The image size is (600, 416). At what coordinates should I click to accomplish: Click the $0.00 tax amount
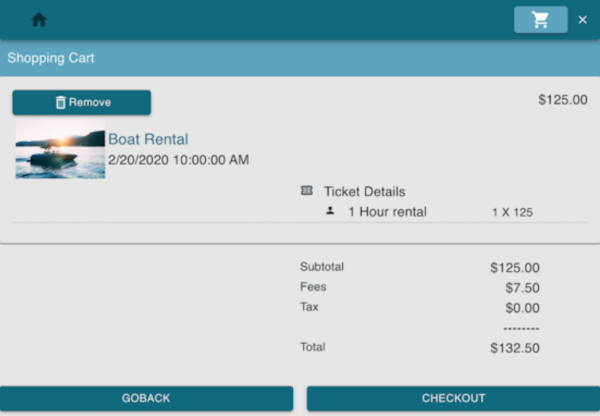click(x=522, y=308)
